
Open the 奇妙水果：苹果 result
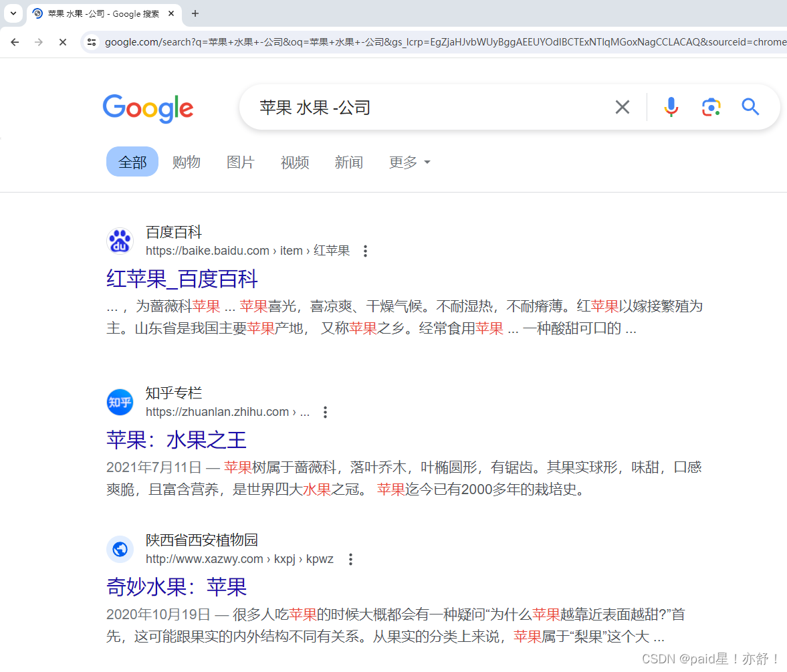(x=177, y=587)
